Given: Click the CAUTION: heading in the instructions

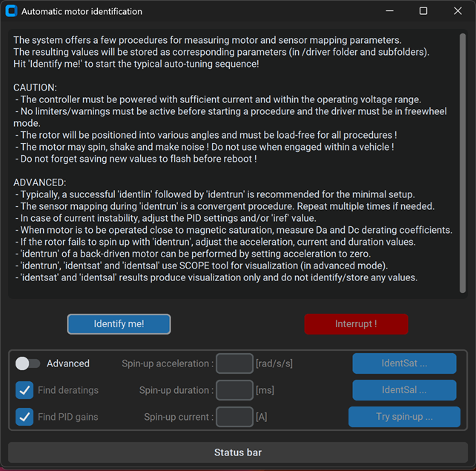Looking at the screenshot, I should click(35, 88).
